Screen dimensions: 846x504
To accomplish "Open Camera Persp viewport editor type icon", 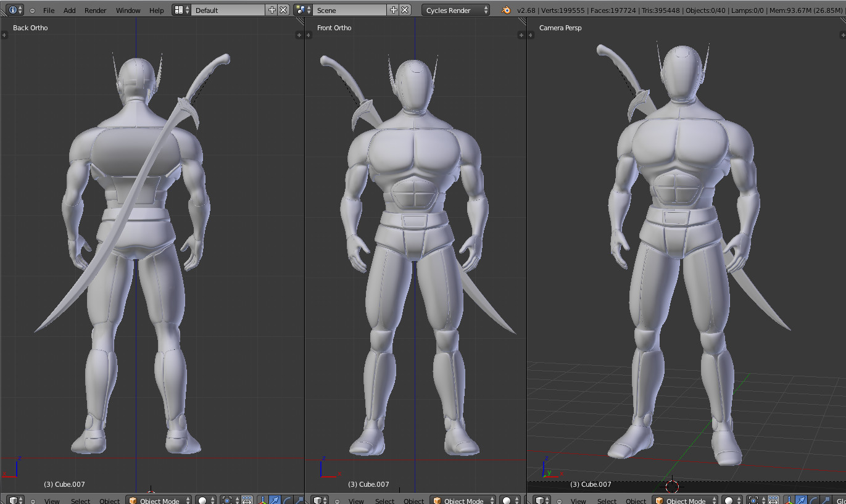I will coord(542,500).
